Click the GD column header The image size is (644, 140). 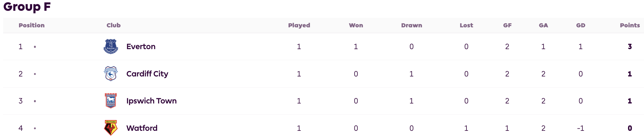point(581,25)
